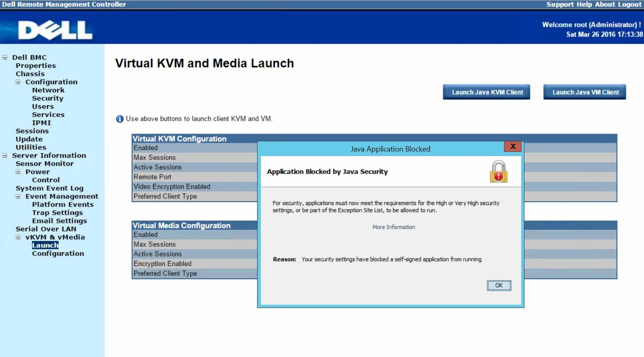Open Sensor Monitor
The width and height of the screenshot is (644, 357).
tap(44, 164)
